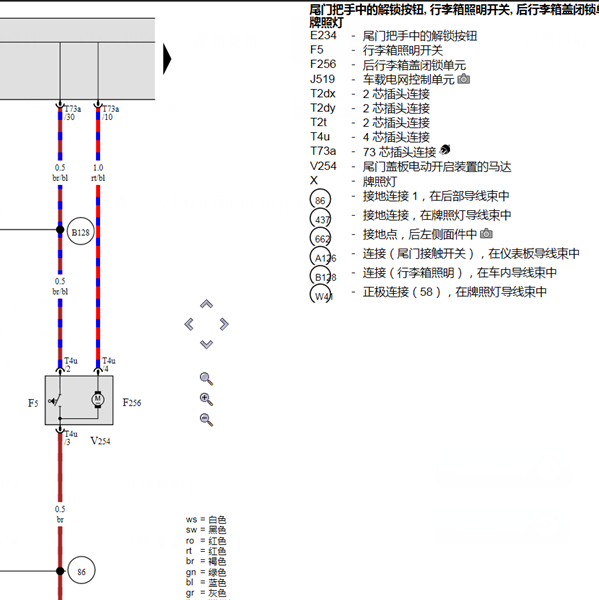Open the camera photo icon beside J519
Image resolution: width=599 pixels, height=600 pixels.
pos(464,79)
